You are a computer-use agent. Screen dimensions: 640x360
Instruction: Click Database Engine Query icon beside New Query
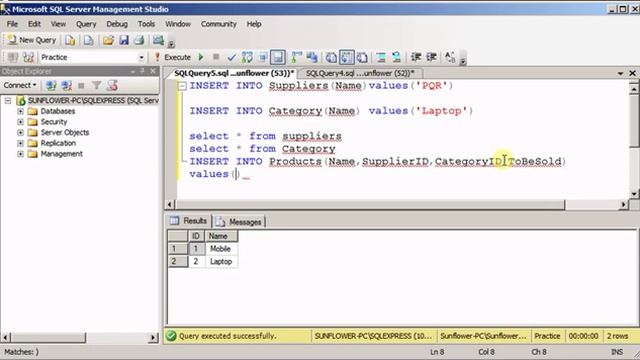[70, 40]
